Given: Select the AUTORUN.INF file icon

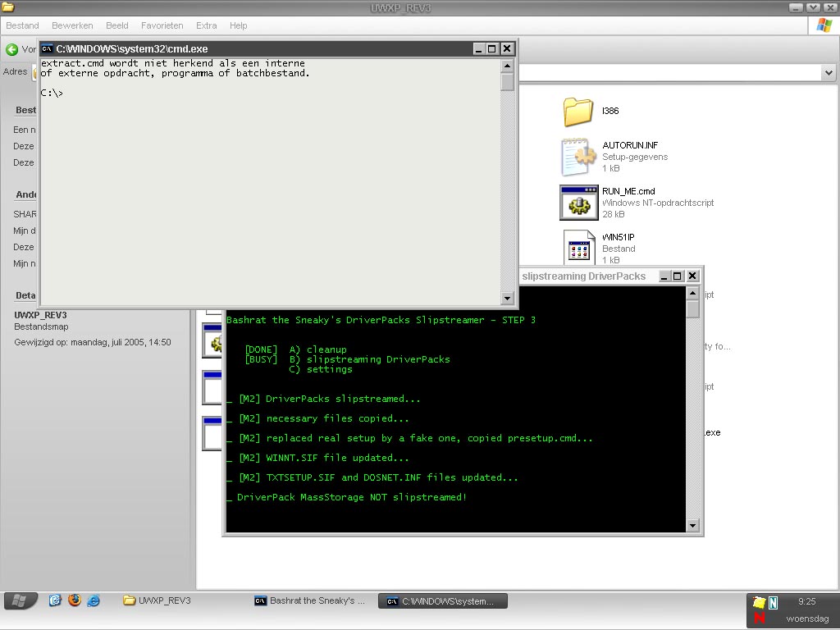Looking at the screenshot, I should pyautogui.click(x=578, y=157).
